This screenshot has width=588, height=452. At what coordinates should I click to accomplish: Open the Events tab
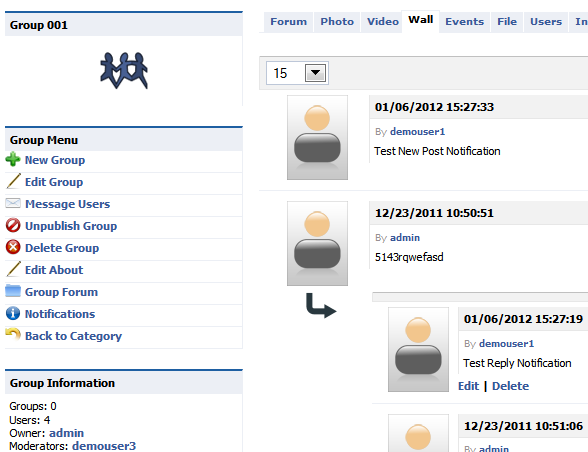(464, 22)
